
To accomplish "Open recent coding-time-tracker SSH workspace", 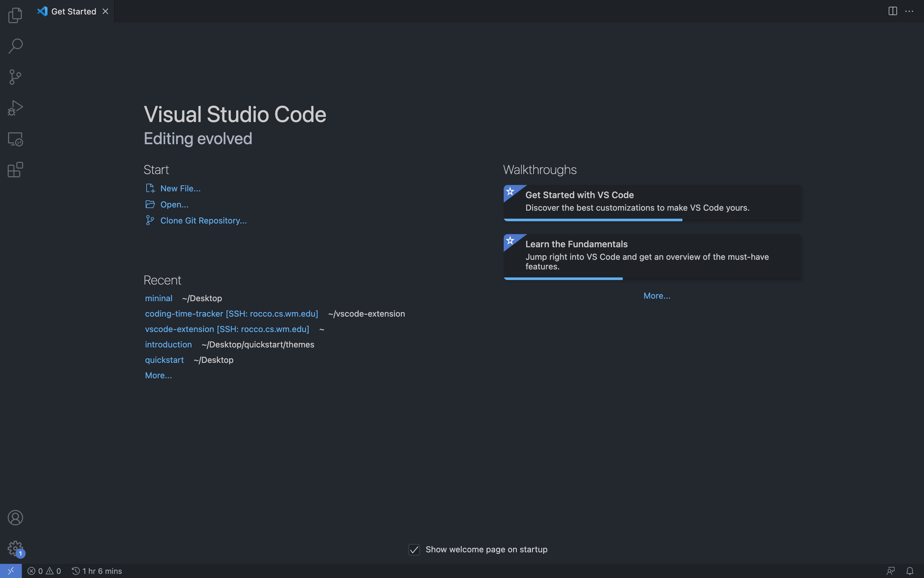I will [231, 313].
